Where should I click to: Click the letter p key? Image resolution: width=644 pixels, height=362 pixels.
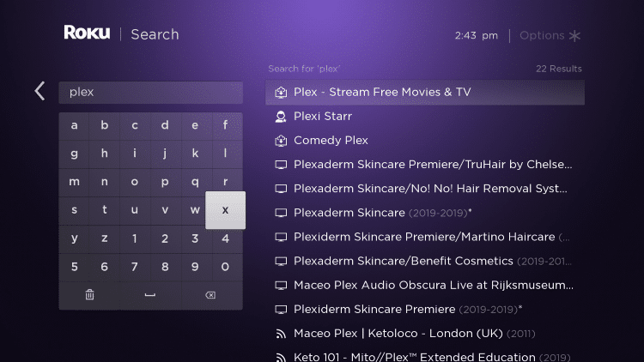165,182
